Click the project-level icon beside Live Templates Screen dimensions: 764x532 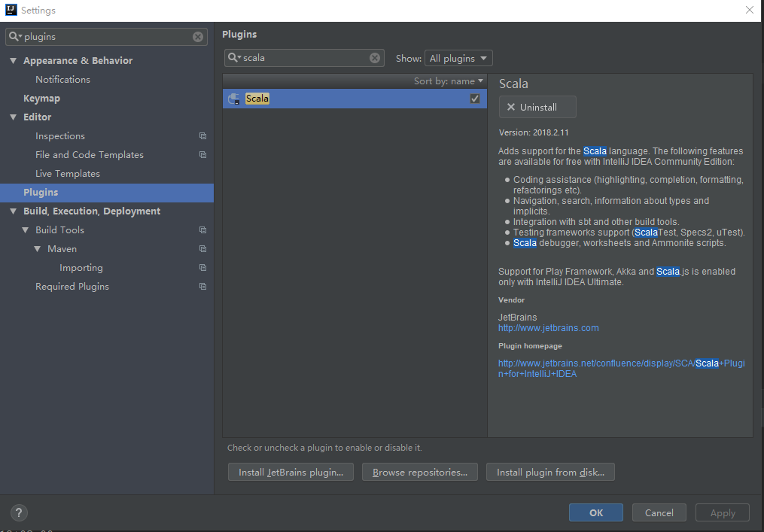(202, 174)
